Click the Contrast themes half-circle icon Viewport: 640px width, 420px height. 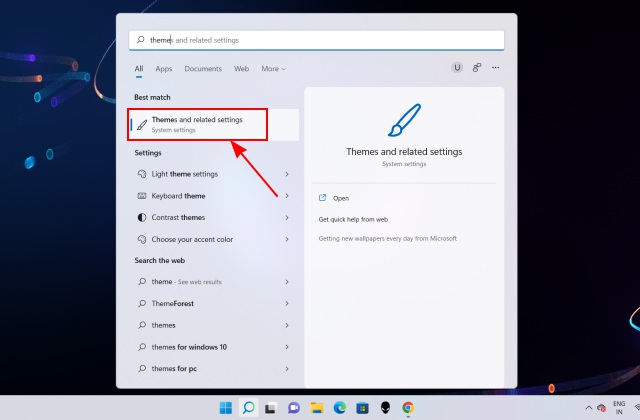142,218
